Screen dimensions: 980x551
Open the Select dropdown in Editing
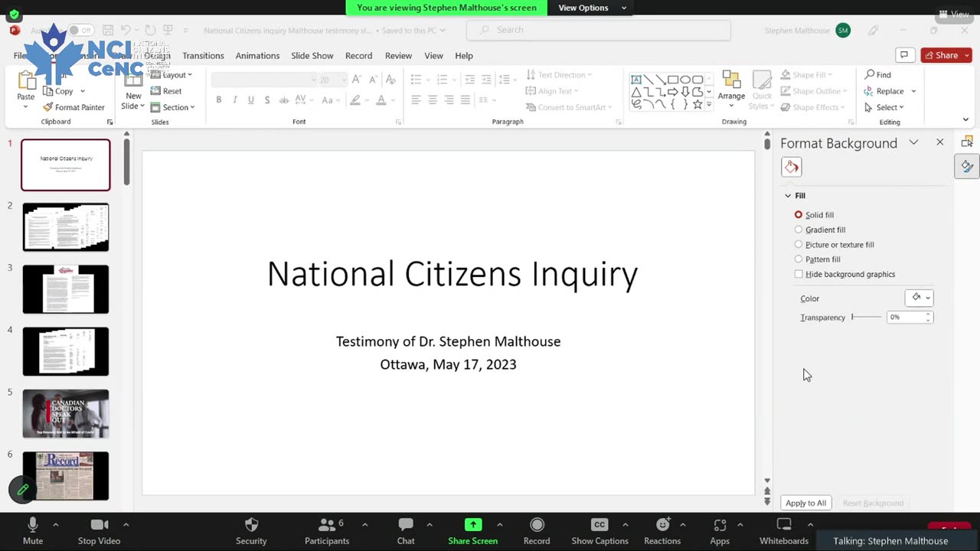point(884,107)
